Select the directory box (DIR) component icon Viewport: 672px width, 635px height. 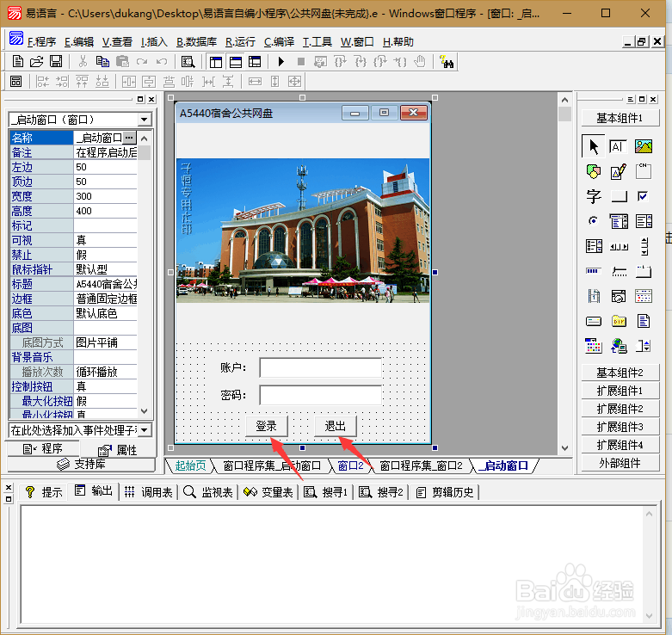click(x=619, y=320)
